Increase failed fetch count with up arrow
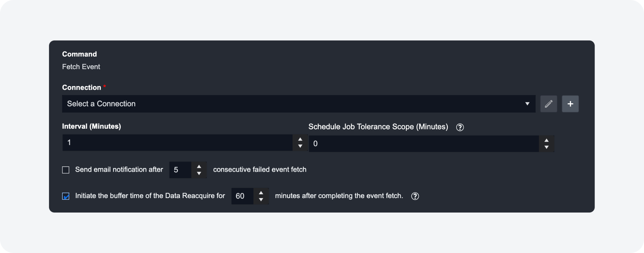This screenshot has width=644, height=253. pyautogui.click(x=199, y=166)
